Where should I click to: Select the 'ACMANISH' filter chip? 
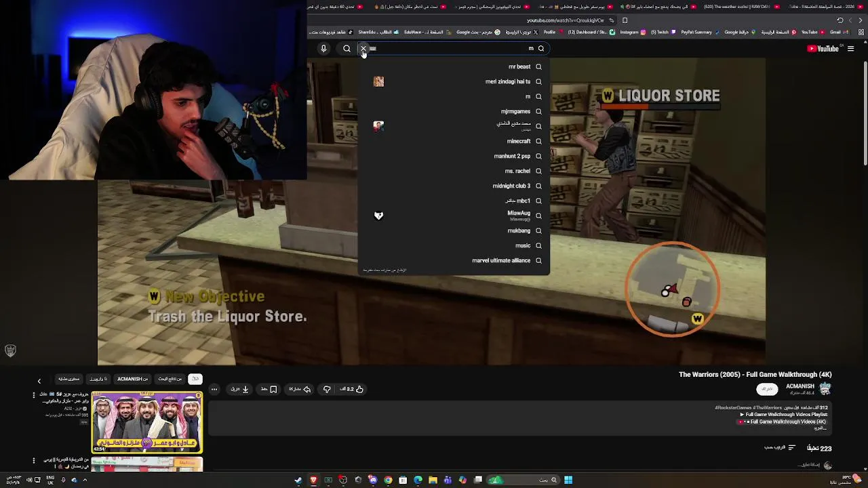point(132,379)
